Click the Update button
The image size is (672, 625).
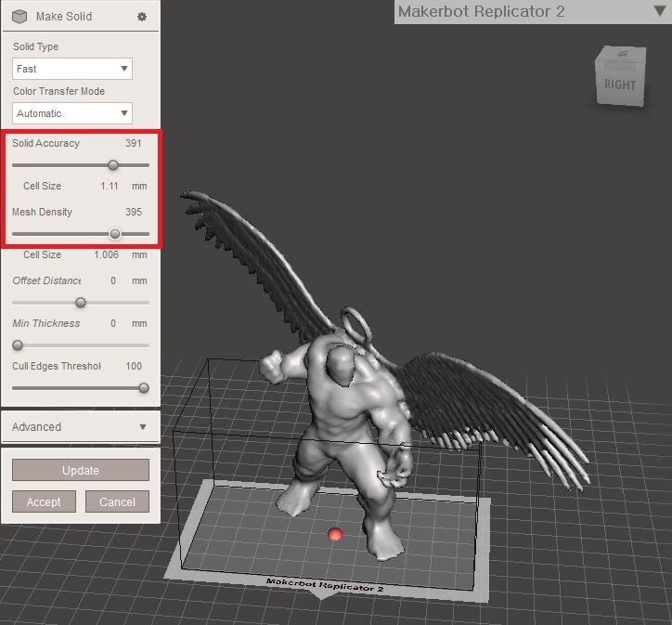(x=81, y=470)
